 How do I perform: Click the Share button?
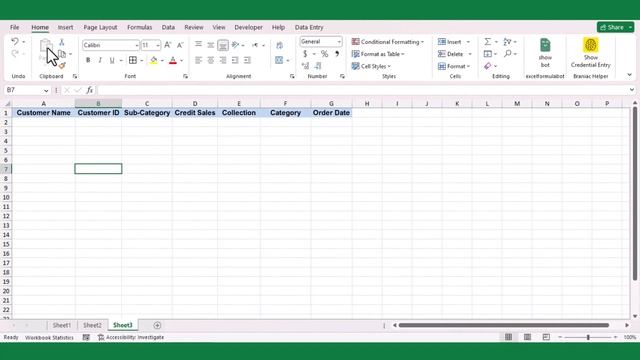point(615,27)
